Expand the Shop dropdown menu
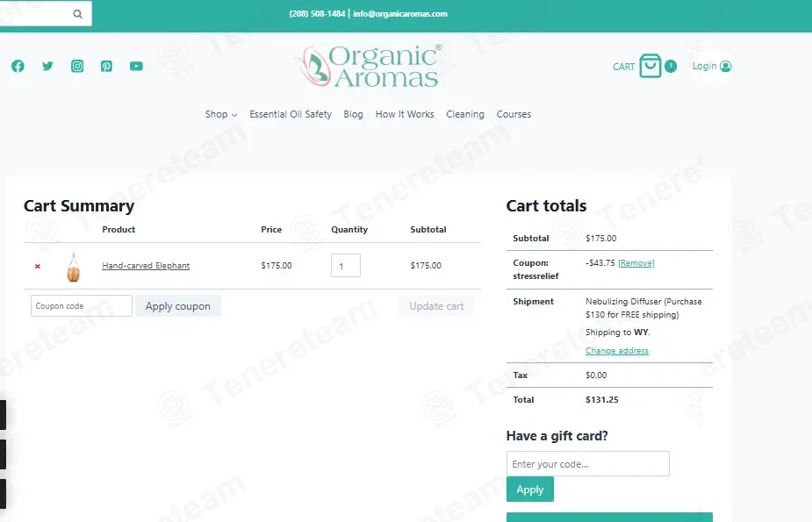 point(221,114)
